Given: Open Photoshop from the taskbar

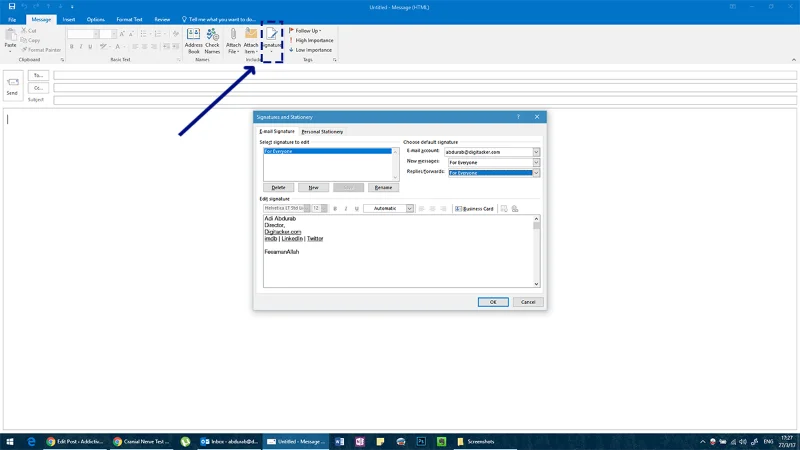Looking at the screenshot, I should tap(421, 441).
